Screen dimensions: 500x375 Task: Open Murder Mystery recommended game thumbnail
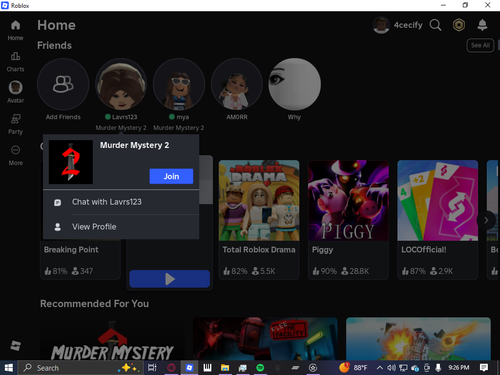[112, 339]
